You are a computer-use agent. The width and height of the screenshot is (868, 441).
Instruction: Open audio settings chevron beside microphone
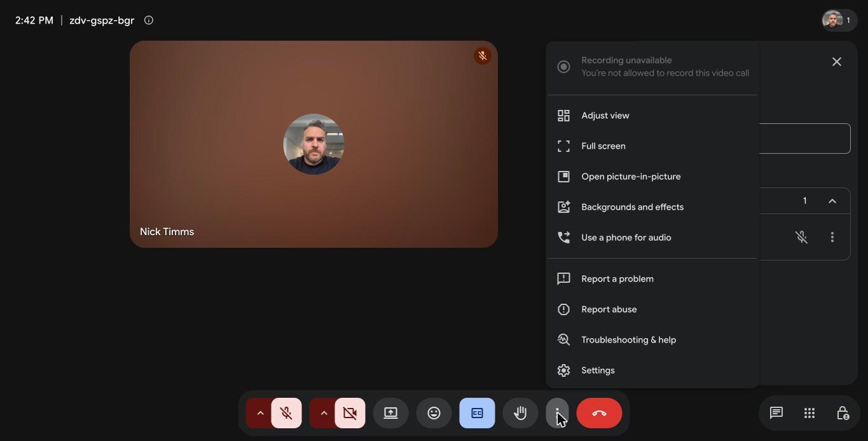click(260, 413)
